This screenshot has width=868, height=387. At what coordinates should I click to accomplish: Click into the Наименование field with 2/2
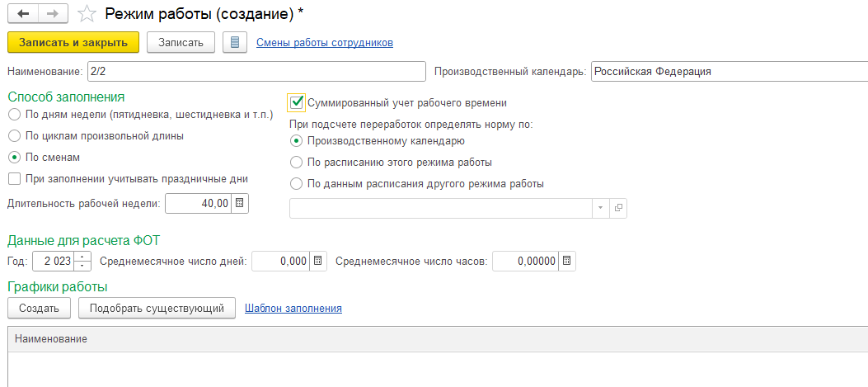pyautogui.click(x=256, y=72)
